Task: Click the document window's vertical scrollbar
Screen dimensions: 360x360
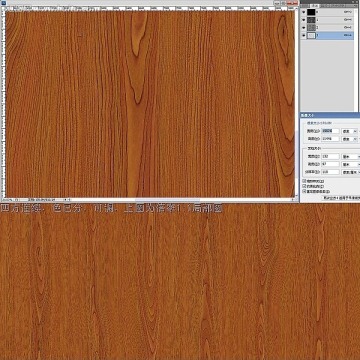Action: [297, 102]
